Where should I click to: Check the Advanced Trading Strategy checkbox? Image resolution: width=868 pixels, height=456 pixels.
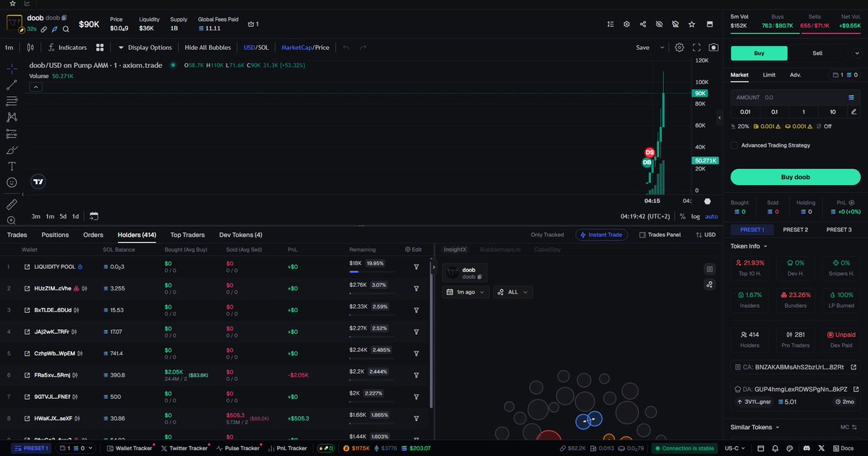coord(734,145)
